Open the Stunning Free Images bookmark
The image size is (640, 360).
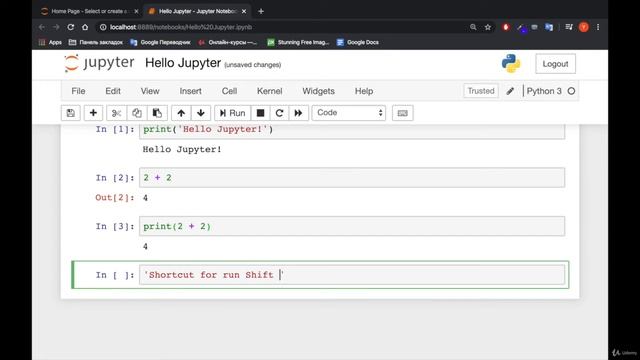(x=298, y=42)
